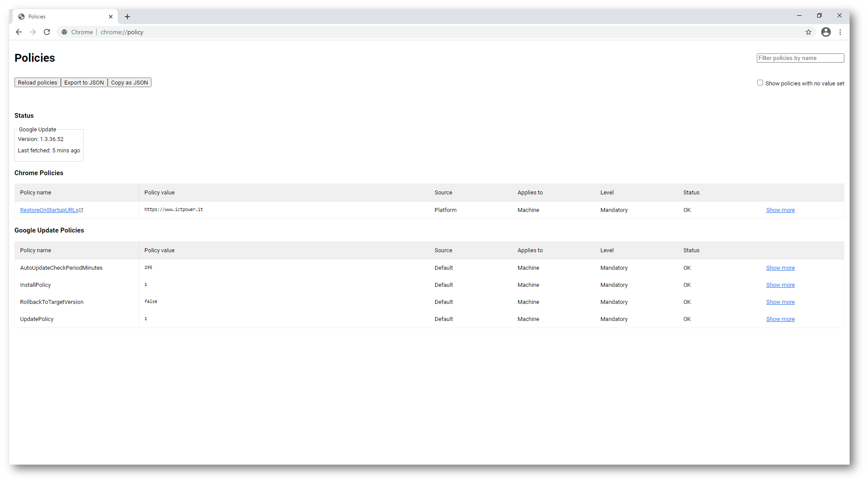Screen dimensions: 868x483
Task: Reload the page using the refresh icon
Action: pos(47,32)
